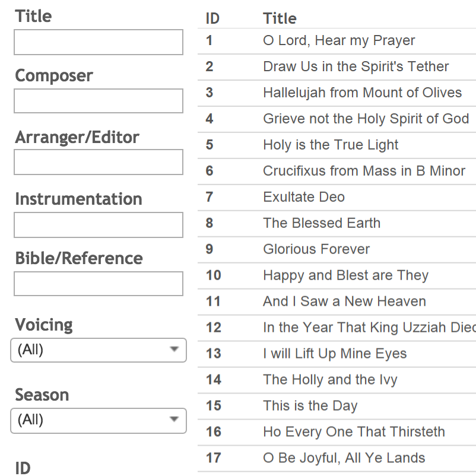Select the Bible/Reference input box
Viewport: 476px width, 476px height.
click(99, 284)
